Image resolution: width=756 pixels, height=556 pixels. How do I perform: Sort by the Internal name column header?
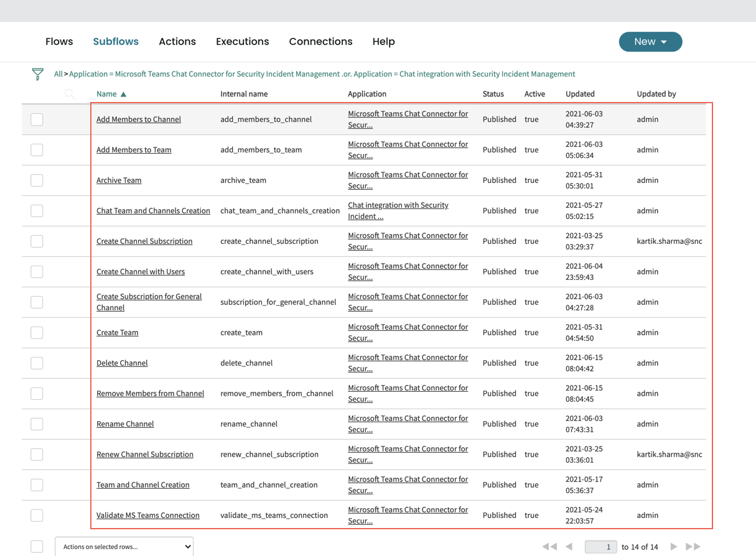point(244,94)
